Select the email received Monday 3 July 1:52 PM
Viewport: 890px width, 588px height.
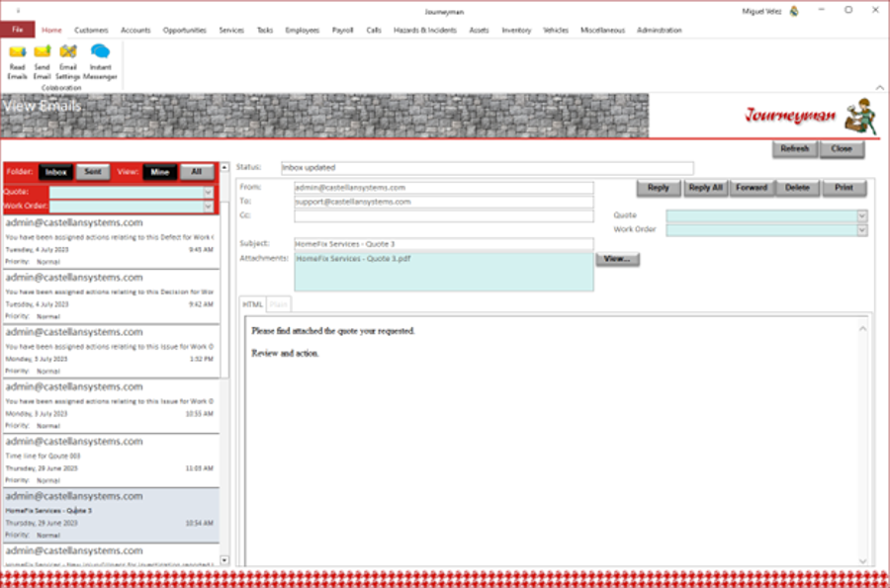(111, 352)
